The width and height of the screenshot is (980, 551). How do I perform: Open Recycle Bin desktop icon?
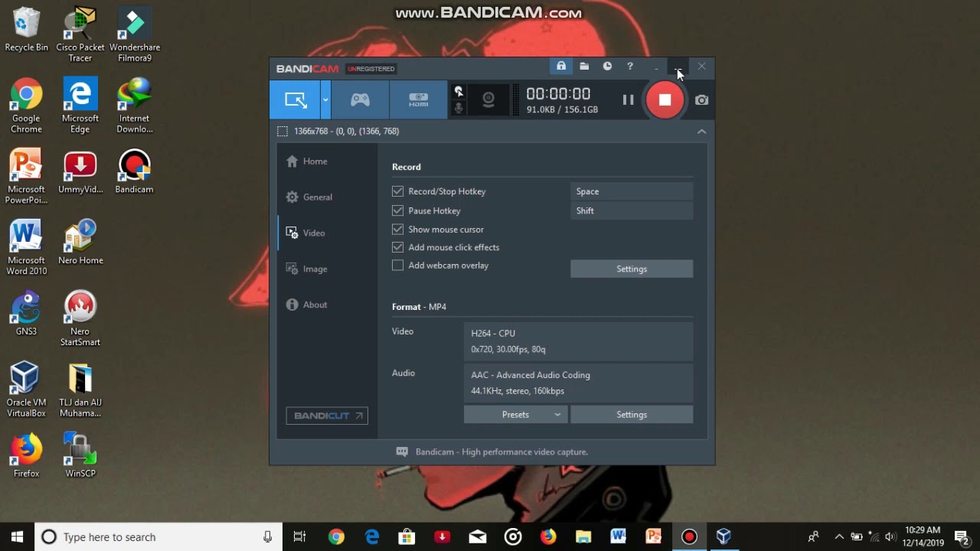point(26,31)
